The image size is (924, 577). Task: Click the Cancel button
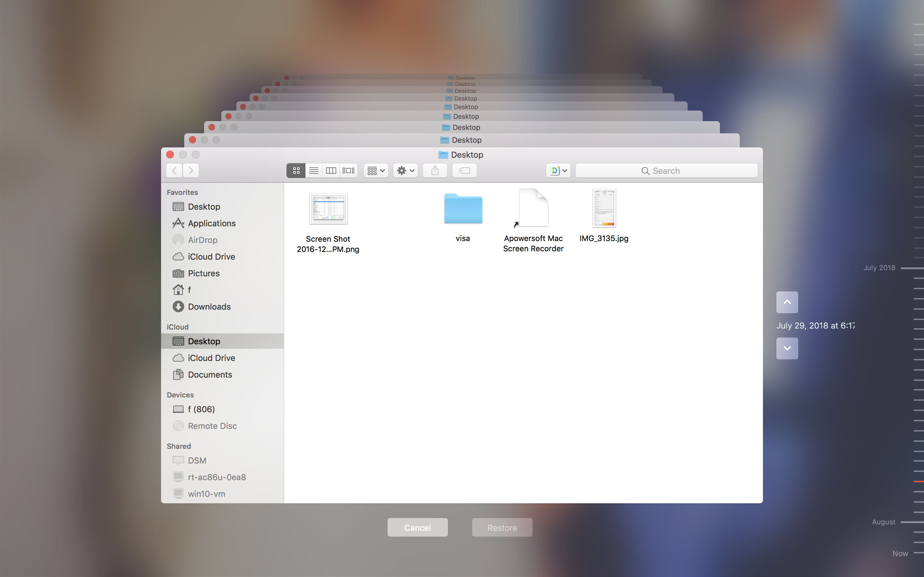(417, 527)
